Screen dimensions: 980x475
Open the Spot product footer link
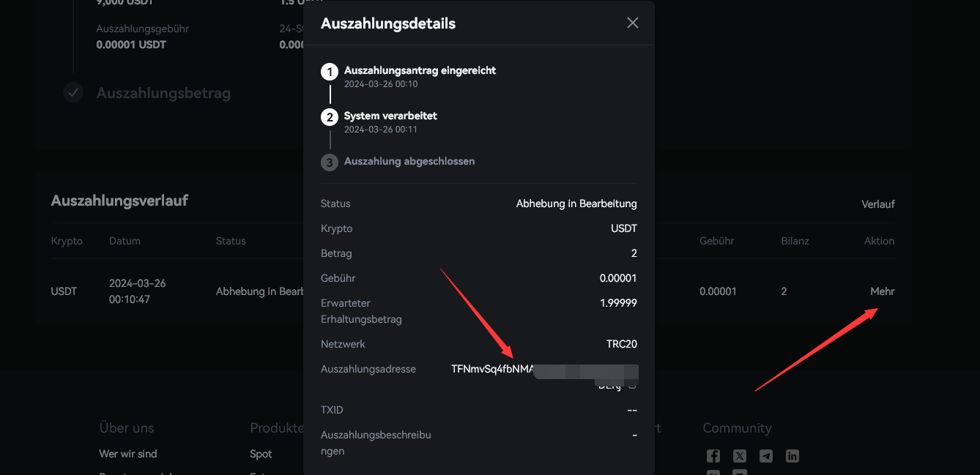click(x=261, y=454)
